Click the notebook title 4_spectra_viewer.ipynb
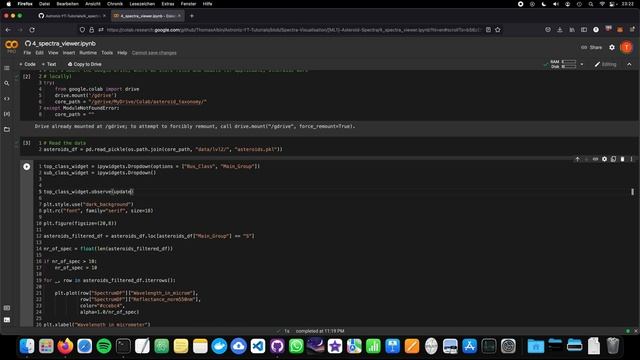Image resolution: width=640 pixels, height=360 pixels. 64,43
